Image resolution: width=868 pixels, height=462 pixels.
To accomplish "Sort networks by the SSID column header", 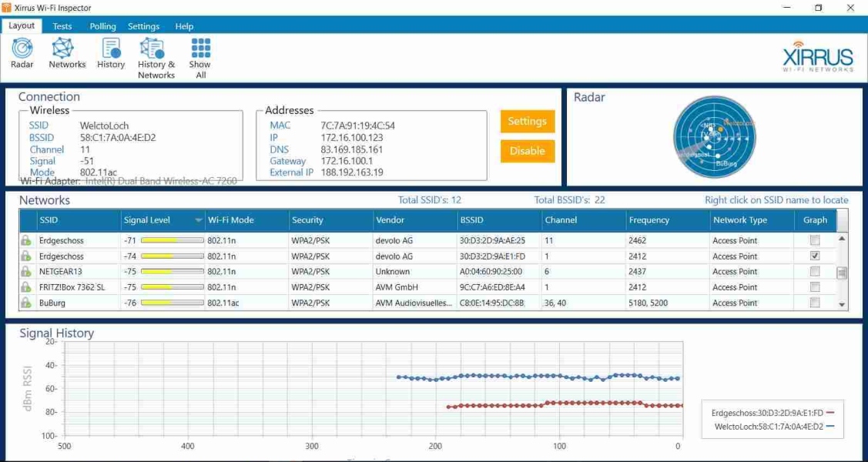I will 79,220.
